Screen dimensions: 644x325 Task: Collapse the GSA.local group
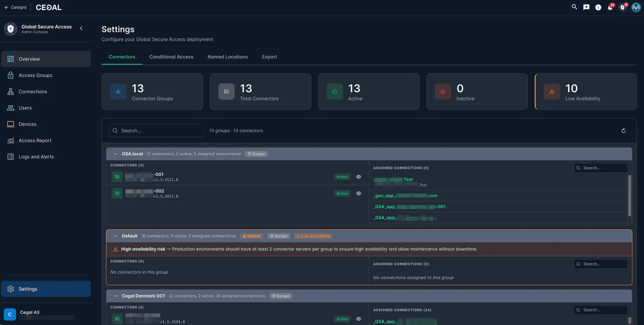[x=115, y=154]
